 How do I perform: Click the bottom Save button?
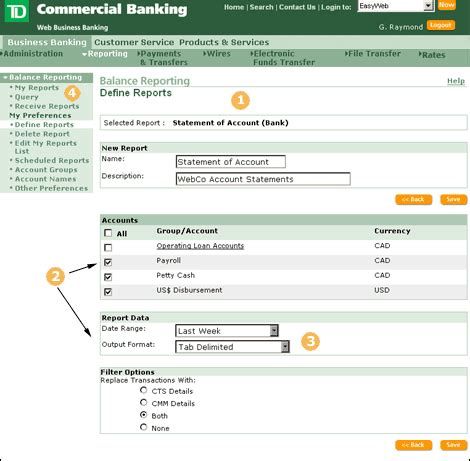[453, 445]
